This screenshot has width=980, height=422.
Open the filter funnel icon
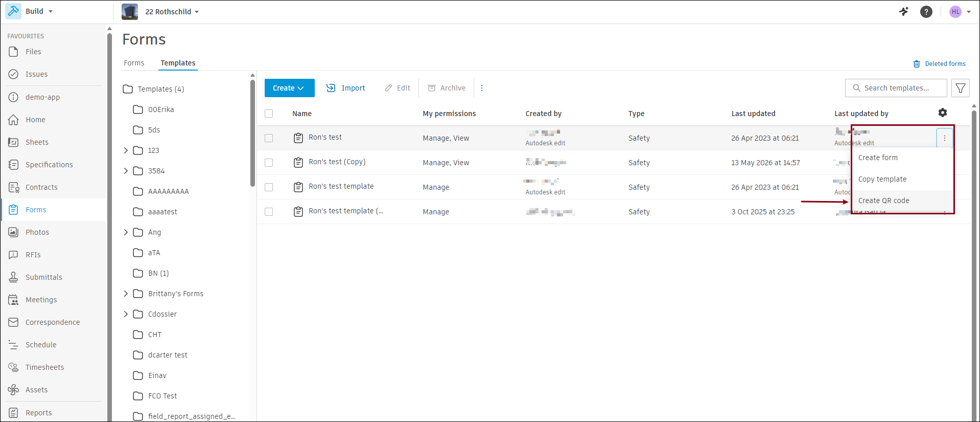(961, 88)
